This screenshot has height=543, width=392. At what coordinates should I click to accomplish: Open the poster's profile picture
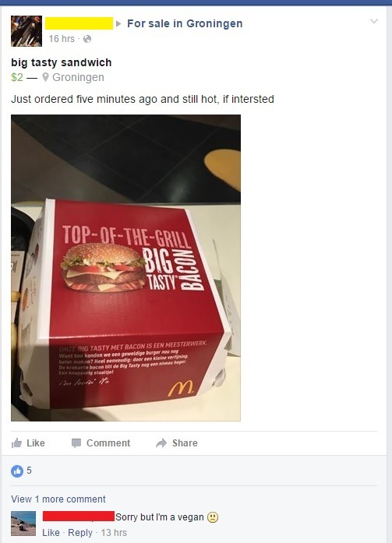[26, 31]
